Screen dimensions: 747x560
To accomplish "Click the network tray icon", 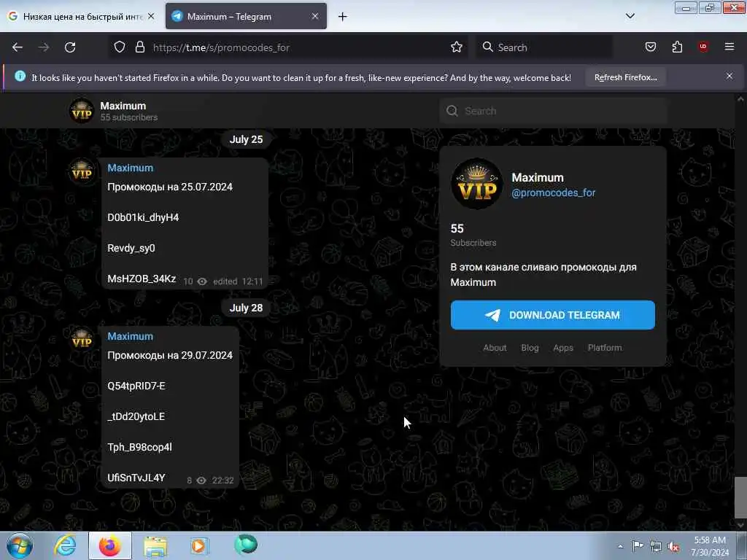I will point(656,546).
